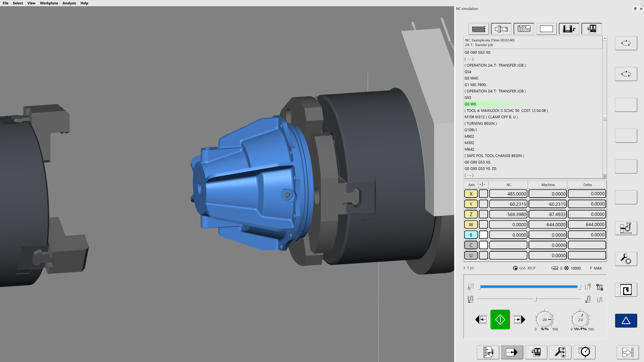Click the Z axis label button
The width and height of the screenshot is (644, 362).
[471, 214]
